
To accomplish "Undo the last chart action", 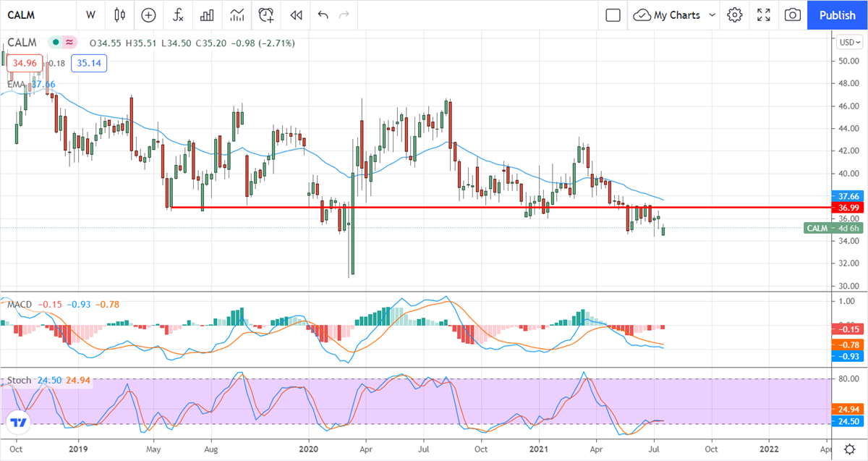I will point(323,15).
